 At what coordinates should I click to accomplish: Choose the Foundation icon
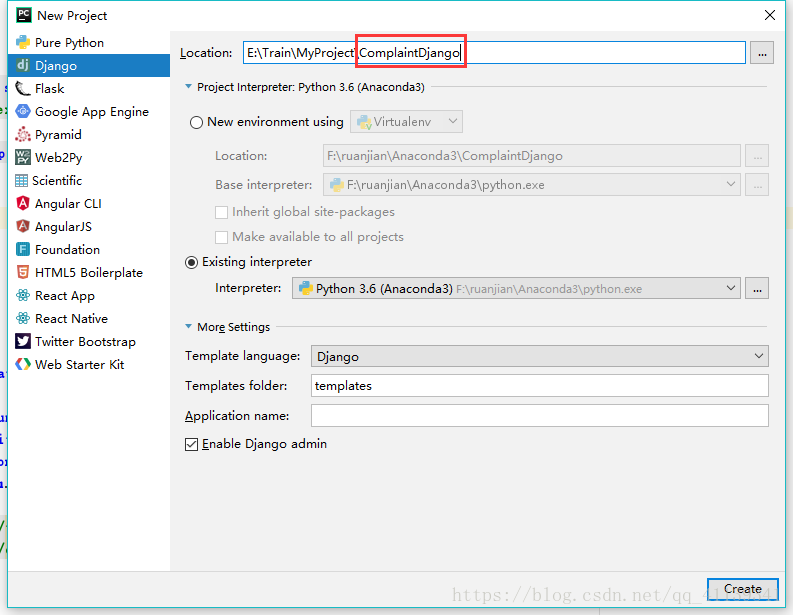coord(23,249)
